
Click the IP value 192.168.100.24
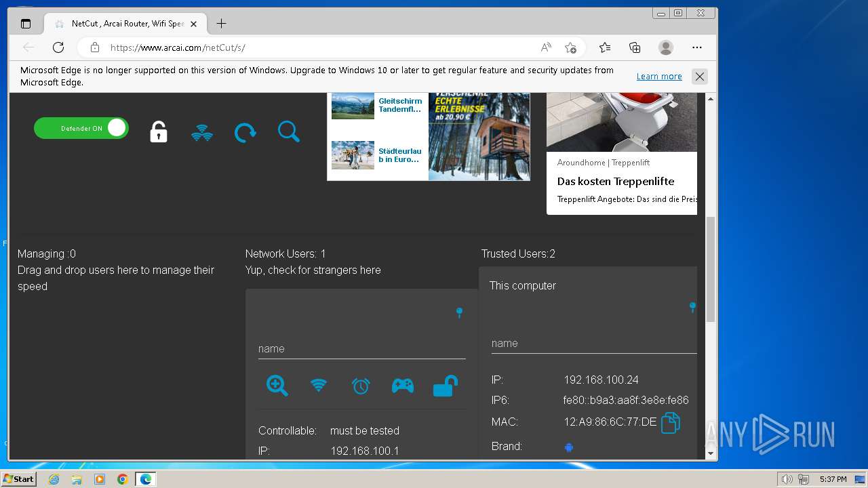pos(601,380)
